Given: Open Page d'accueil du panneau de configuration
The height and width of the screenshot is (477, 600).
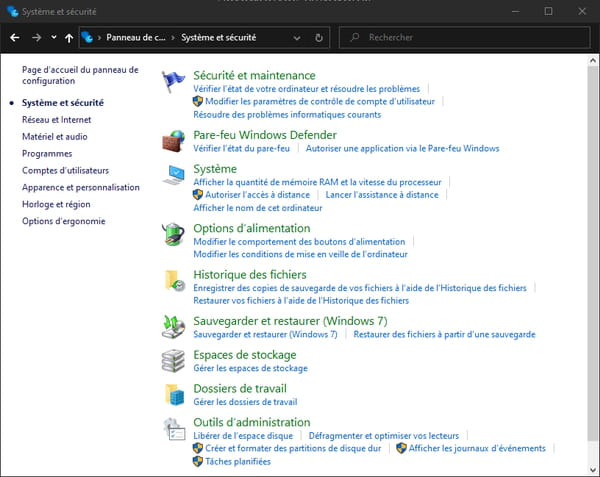Looking at the screenshot, I should point(80,75).
